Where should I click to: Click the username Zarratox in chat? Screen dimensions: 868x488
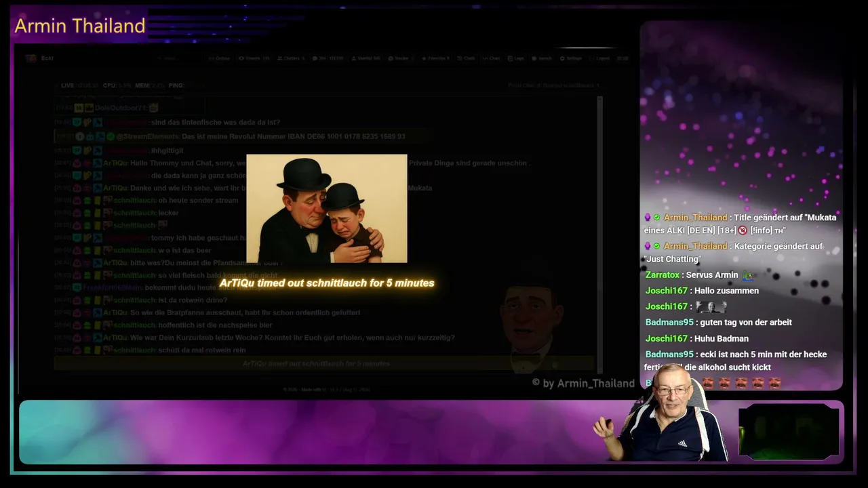[x=663, y=275]
